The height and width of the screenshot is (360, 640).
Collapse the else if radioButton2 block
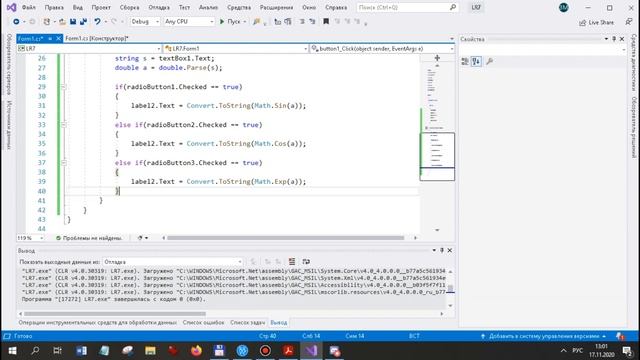63,125
